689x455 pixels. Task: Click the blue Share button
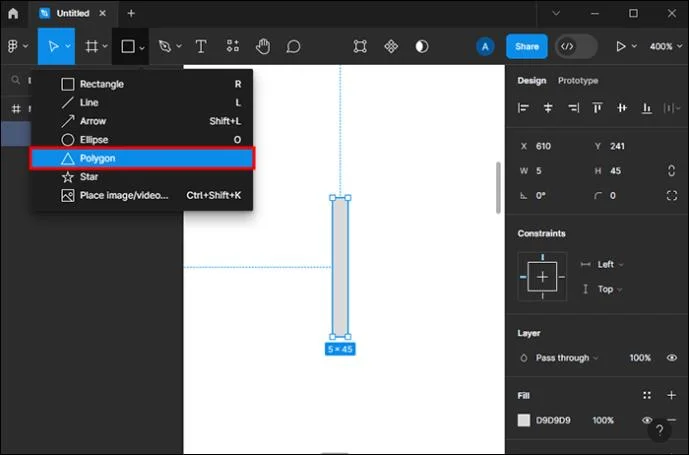click(526, 46)
